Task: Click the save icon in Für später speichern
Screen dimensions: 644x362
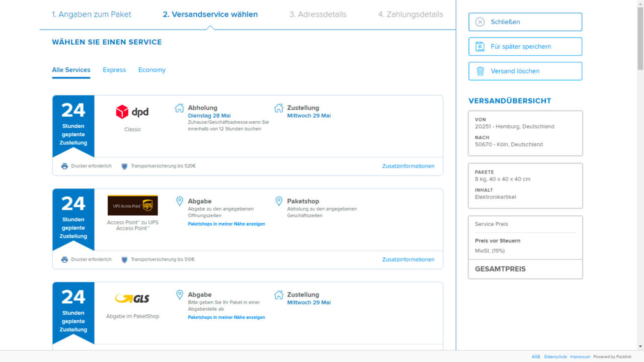Action: coord(480,46)
